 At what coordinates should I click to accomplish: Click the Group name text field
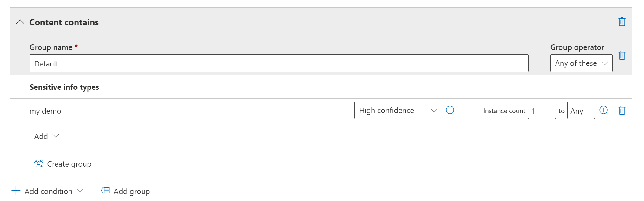(x=279, y=63)
